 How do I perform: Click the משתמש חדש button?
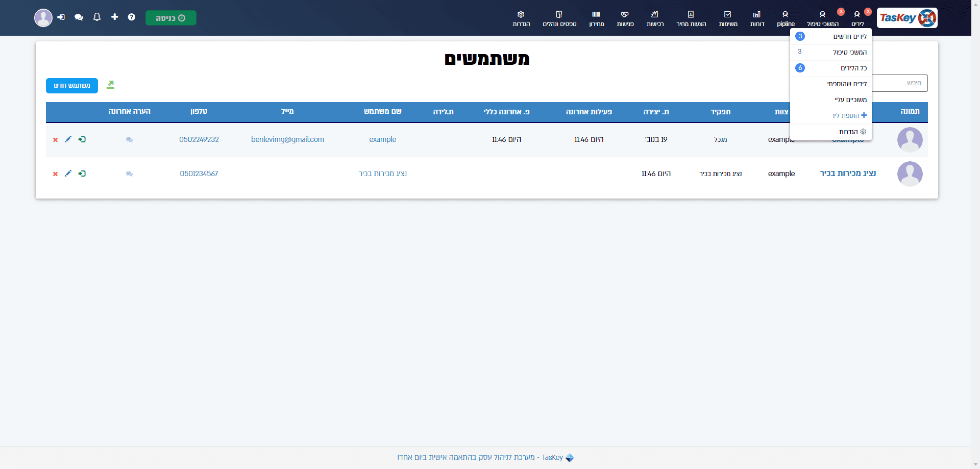coord(72,86)
